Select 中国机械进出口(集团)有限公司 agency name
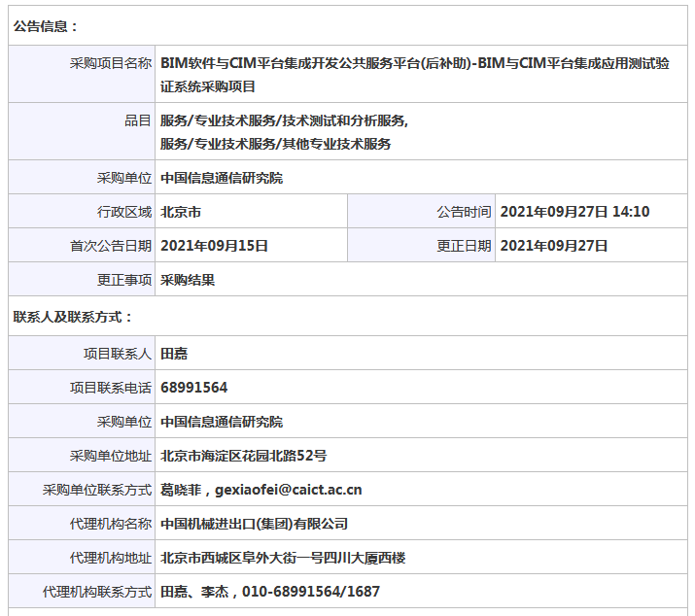 click(254, 524)
